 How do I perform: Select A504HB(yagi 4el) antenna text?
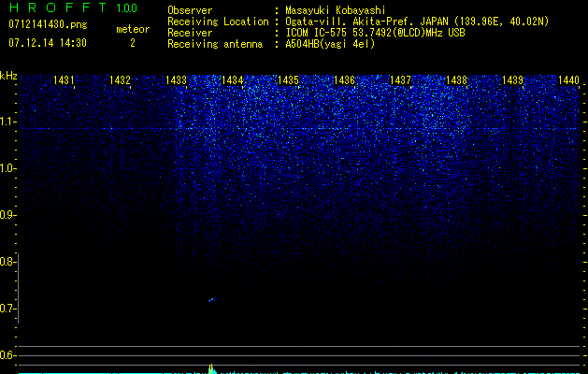[330, 44]
